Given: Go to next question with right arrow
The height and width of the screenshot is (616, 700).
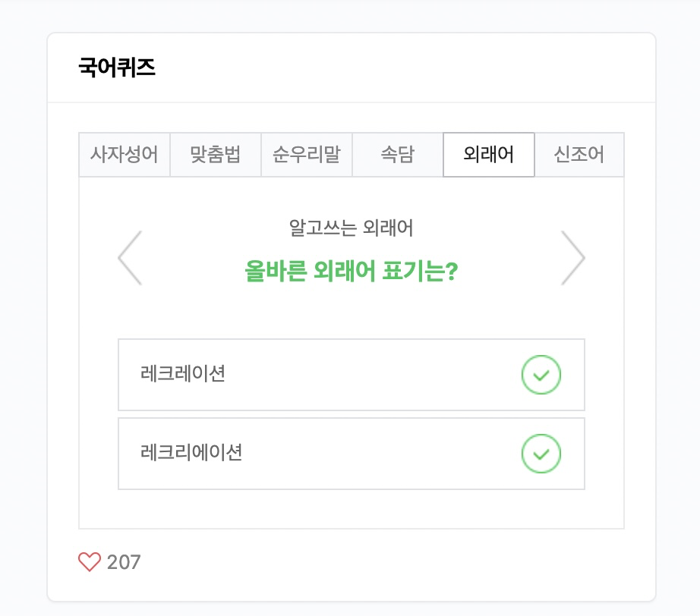Looking at the screenshot, I should click(x=572, y=258).
